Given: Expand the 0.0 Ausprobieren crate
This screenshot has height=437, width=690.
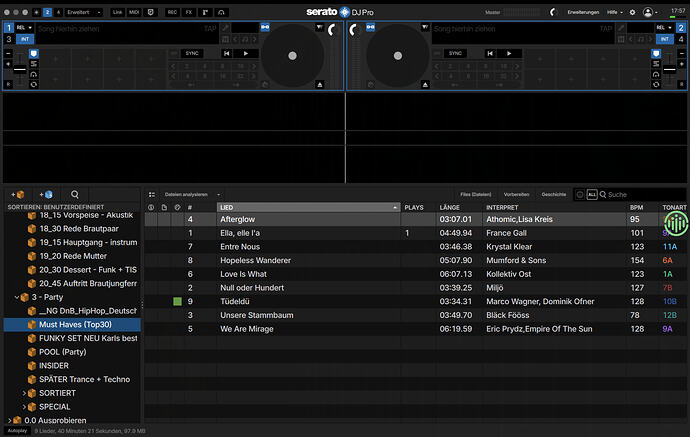Looking at the screenshot, I should 10,420.
